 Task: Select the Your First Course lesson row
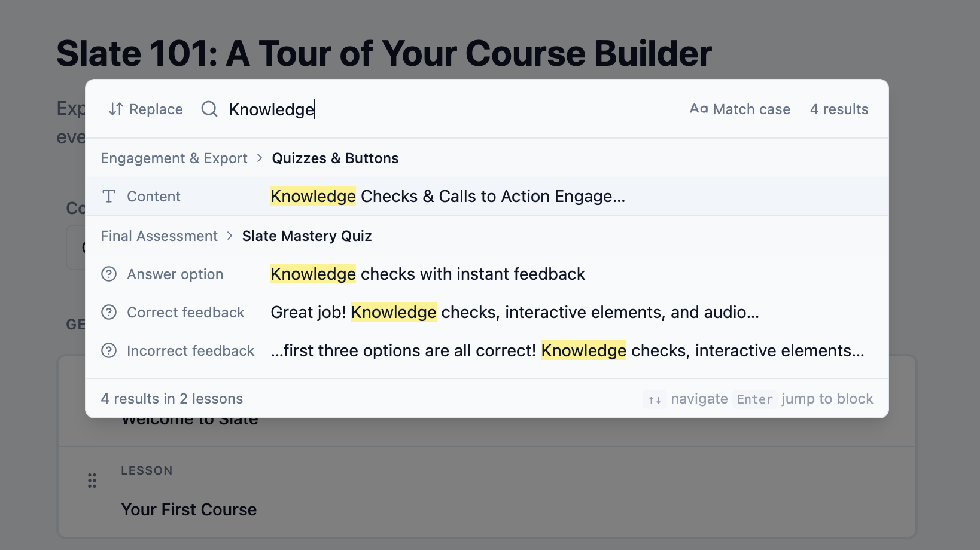[189, 509]
